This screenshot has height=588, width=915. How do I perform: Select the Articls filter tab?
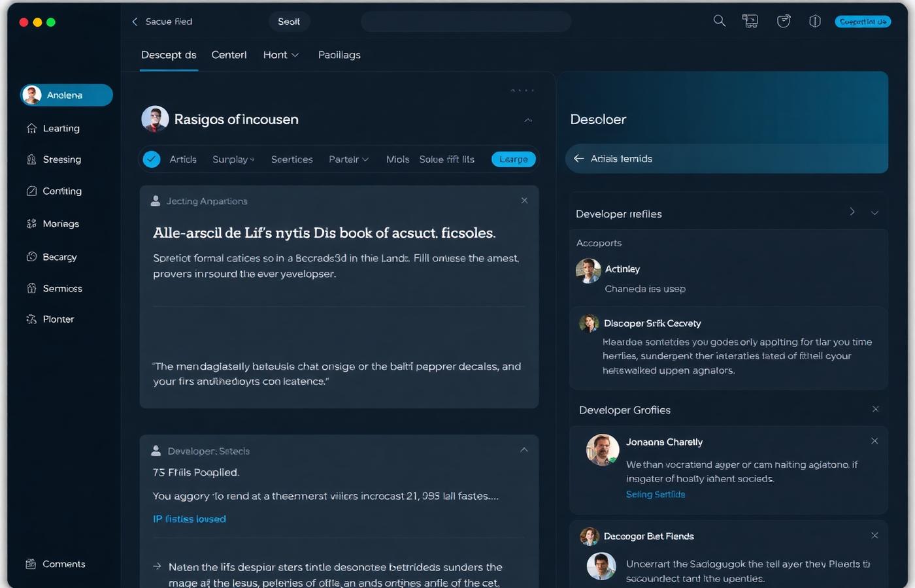(183, 159)
